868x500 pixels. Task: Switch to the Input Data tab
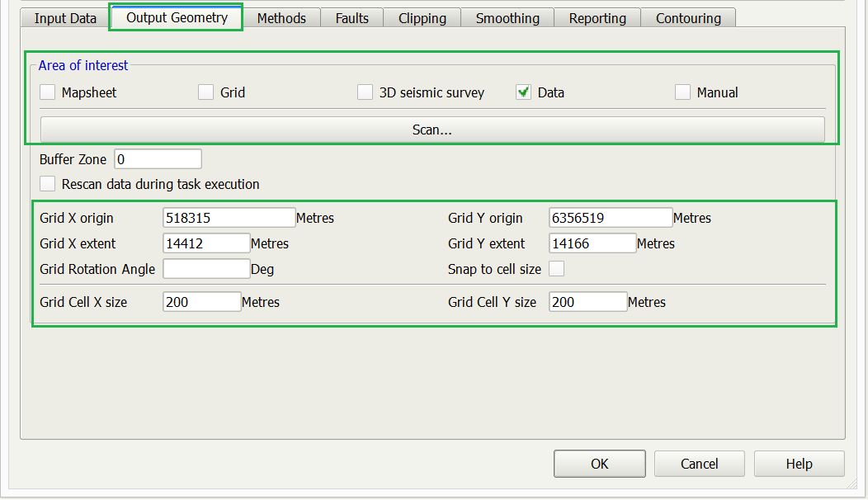[65, 18]
